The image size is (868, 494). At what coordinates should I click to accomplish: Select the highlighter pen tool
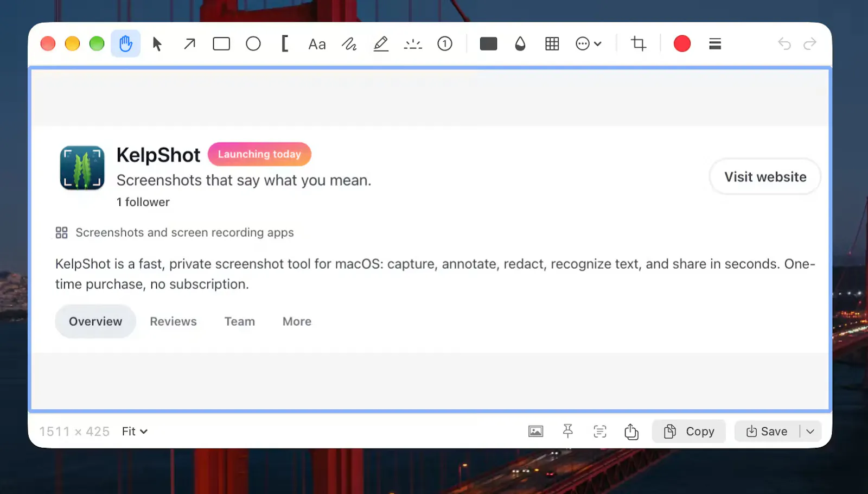tap(381, 43)
